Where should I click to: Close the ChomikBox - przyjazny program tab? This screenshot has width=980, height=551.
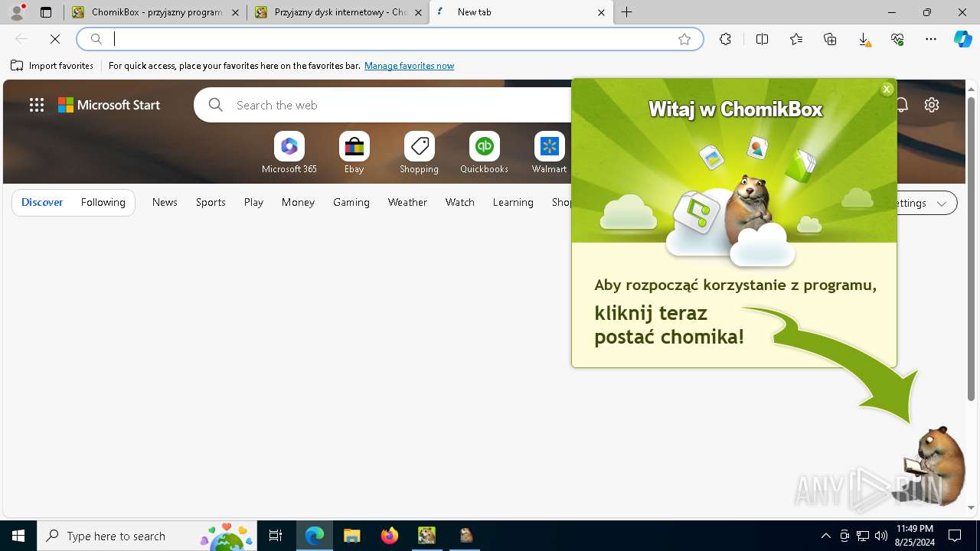pyautogui.click(x=236, y=12)
